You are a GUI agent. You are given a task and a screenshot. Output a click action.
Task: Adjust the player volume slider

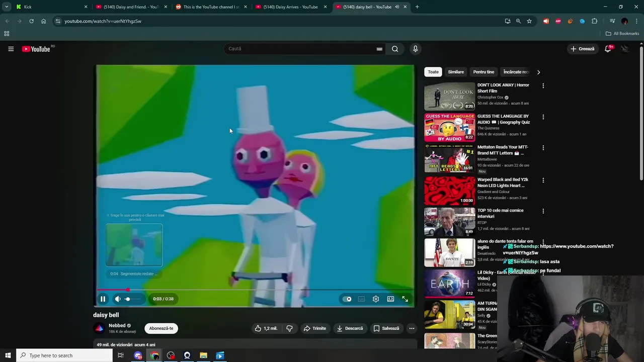[133, 299]
